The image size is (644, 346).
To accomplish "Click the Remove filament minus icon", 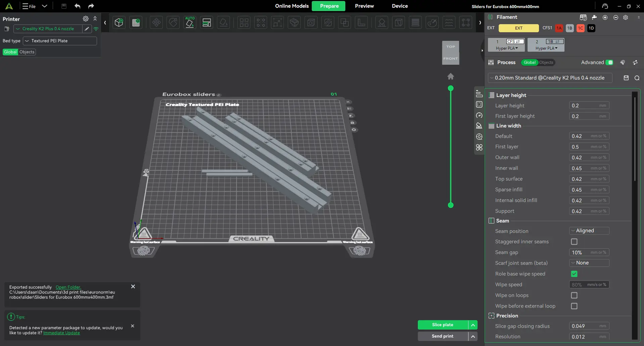I will (616, 17).
